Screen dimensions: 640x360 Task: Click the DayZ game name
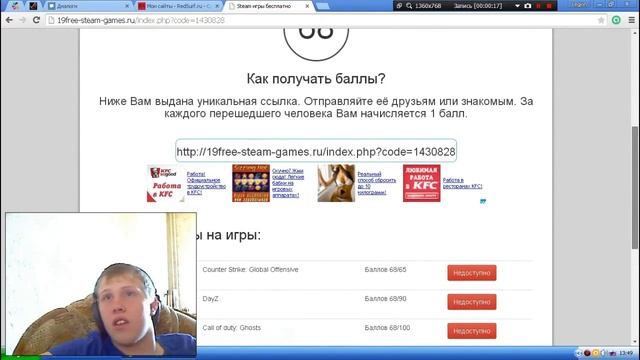coord(210,299)
